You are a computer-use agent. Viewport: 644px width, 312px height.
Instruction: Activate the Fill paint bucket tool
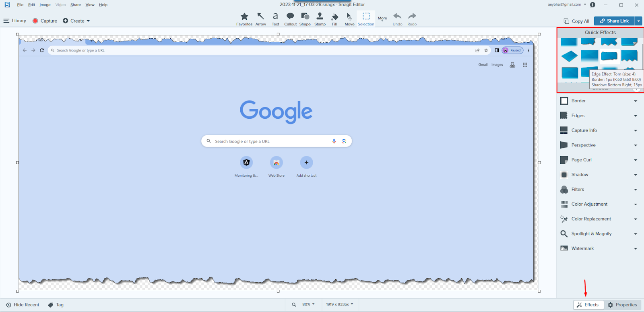pos(334,19)
